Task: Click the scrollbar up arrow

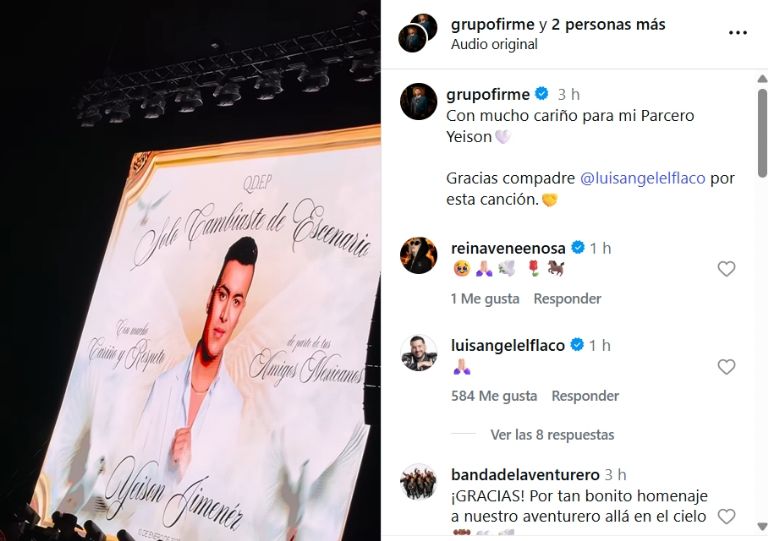Action: (x=762, y=79)
